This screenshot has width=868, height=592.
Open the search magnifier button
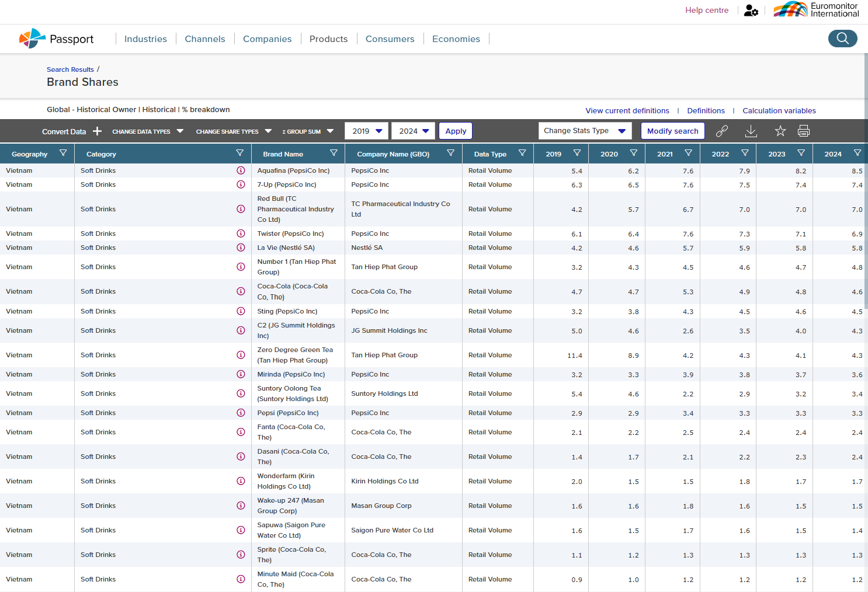click(842, 39)
